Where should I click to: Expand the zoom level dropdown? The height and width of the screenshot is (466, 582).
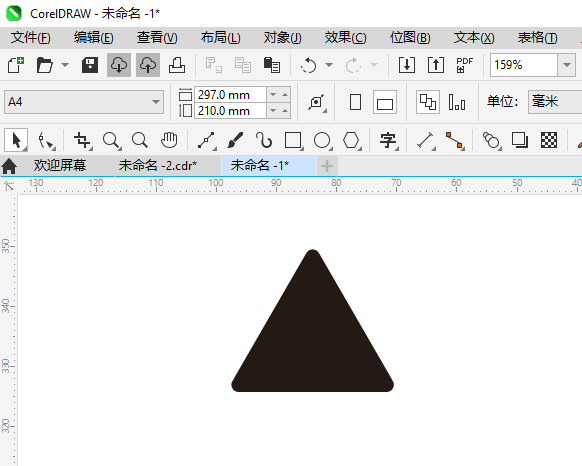(566, 65)
